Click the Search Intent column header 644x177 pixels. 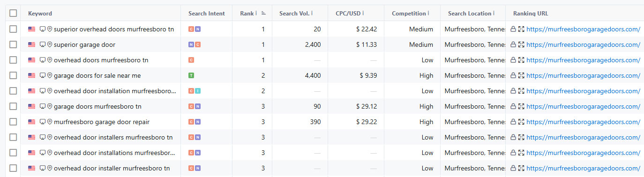click(207, 13)
